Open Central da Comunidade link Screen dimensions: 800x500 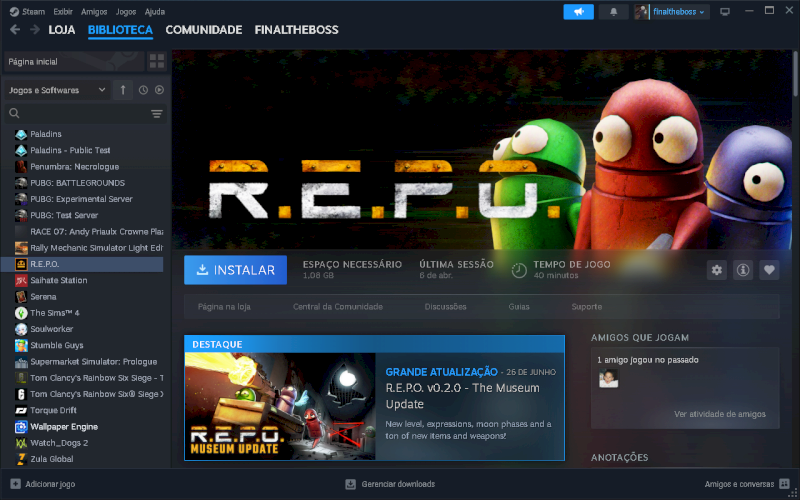point(338,307)
